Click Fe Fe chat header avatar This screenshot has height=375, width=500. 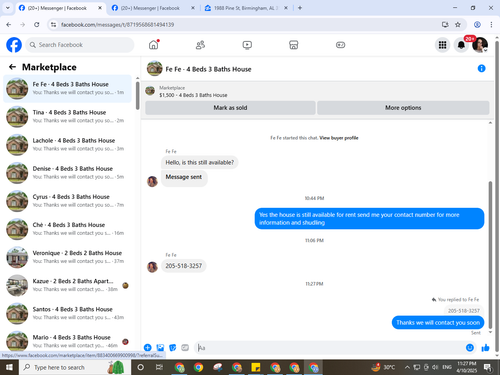pos(154,68)
